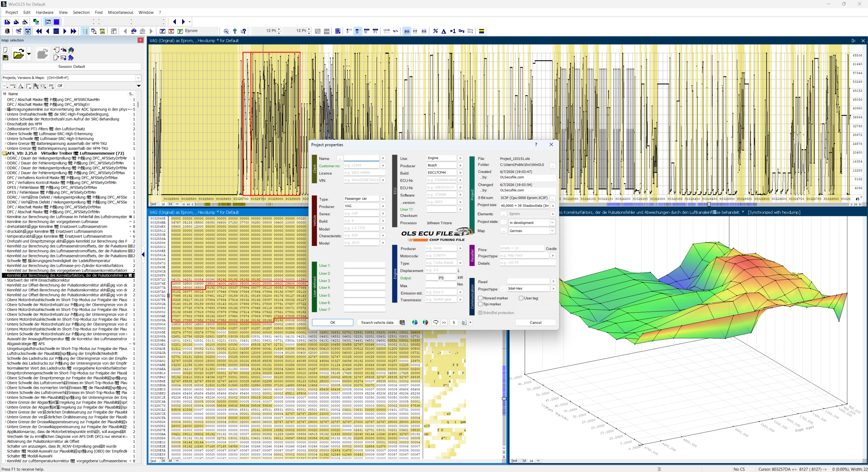Image resolution: width=868 pixels, height=472 pixels.
Task: Click the blue puzzle piece plugin icon
Action: (x=71, y=58)
